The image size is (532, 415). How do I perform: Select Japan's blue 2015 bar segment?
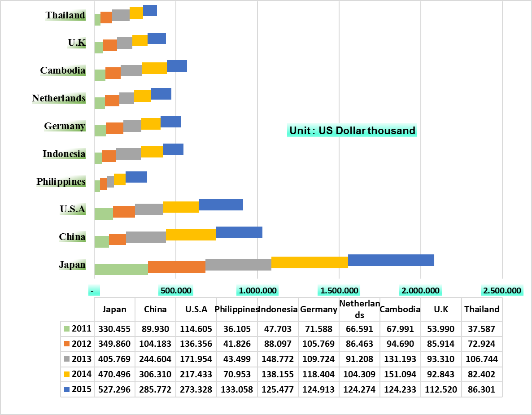coord(391,260)
